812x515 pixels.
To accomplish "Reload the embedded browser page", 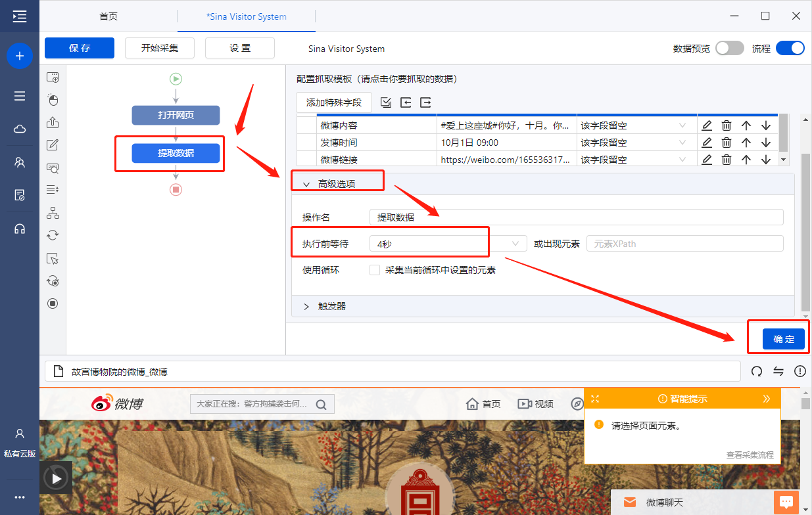I will pos(757,371).
